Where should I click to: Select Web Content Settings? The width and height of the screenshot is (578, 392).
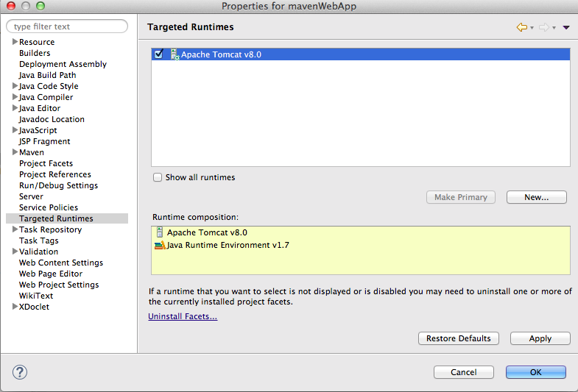(x=61, y=263)
